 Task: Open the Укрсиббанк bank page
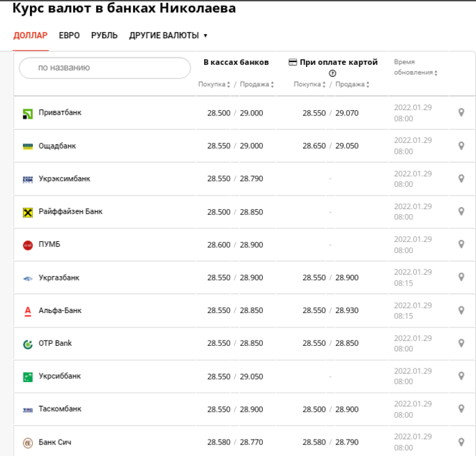pos(59,376)
